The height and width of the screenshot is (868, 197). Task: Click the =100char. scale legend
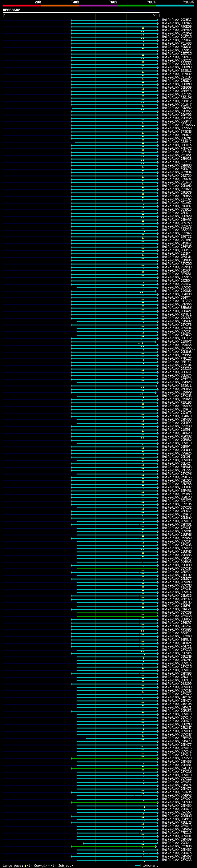click(147, 866)
